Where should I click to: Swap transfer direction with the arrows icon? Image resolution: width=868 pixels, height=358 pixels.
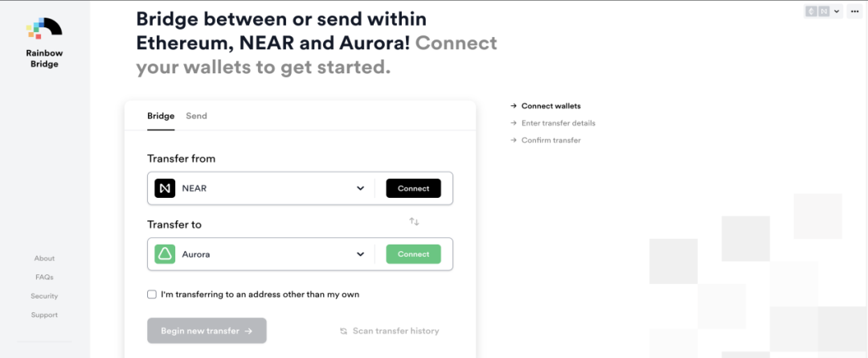coord(414,221)
